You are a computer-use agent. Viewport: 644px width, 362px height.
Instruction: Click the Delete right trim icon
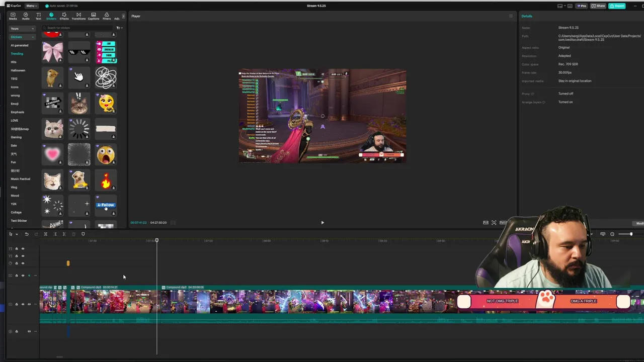[64, 234]
